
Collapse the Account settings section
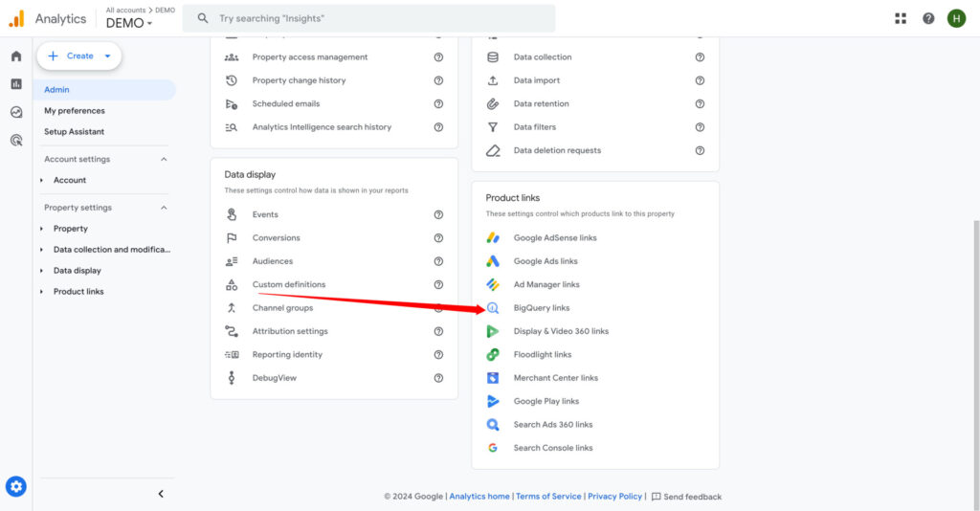click(164, 160)
